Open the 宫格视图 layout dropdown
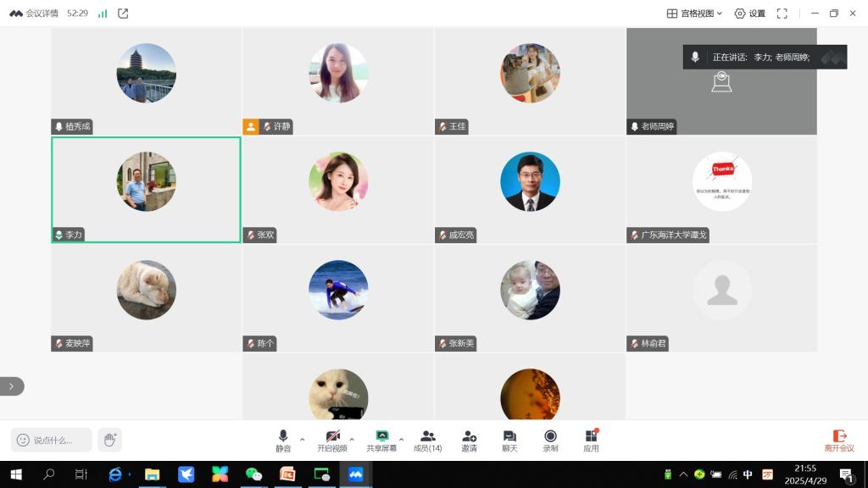868x488 pixels. [694, 14]
